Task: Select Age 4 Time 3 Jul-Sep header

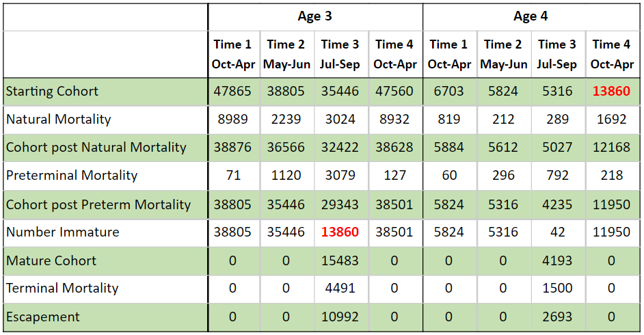Action: 557,54
